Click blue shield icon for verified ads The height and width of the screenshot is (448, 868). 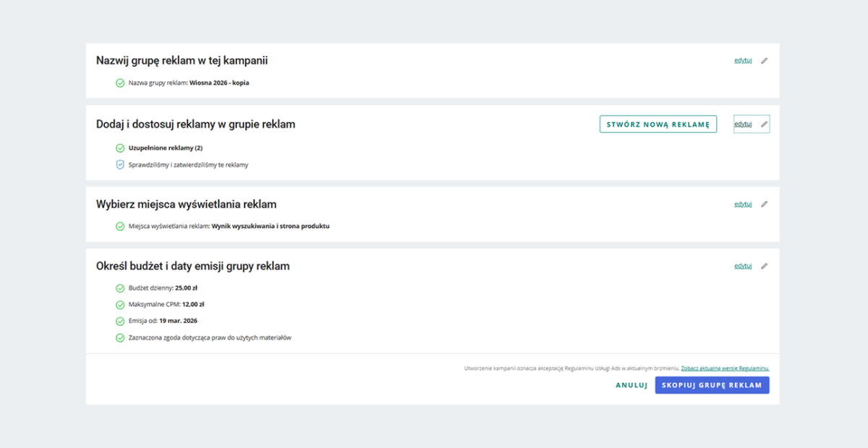(x=120, y=165)
